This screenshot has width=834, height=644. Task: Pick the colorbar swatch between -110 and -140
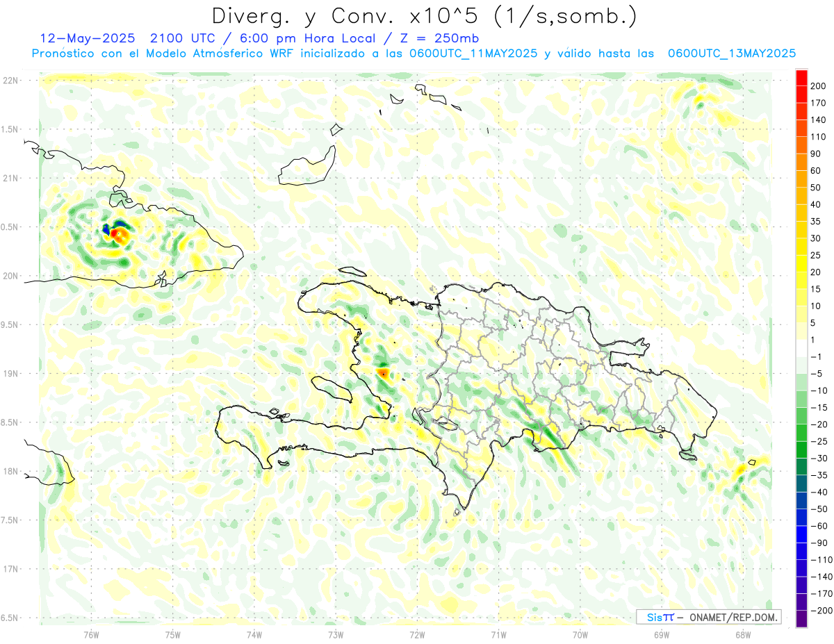pyautogui.click(x=802, y=568)
